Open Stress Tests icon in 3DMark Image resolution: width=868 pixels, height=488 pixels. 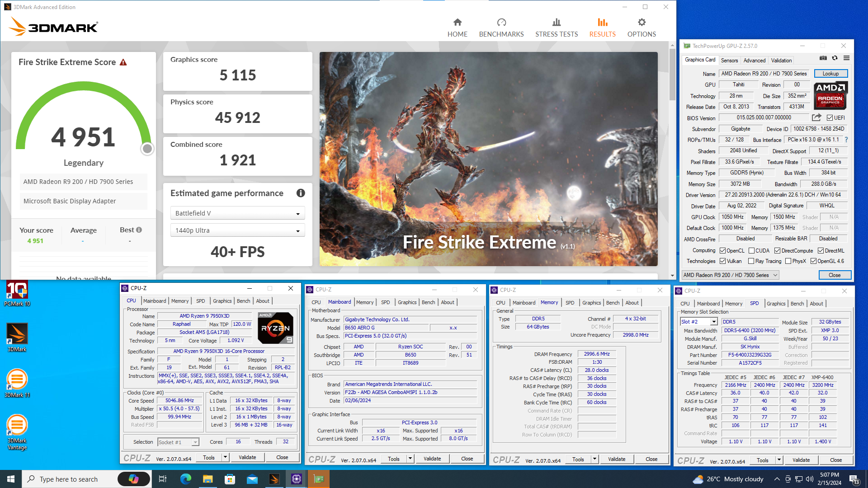[x=557, y=22]
